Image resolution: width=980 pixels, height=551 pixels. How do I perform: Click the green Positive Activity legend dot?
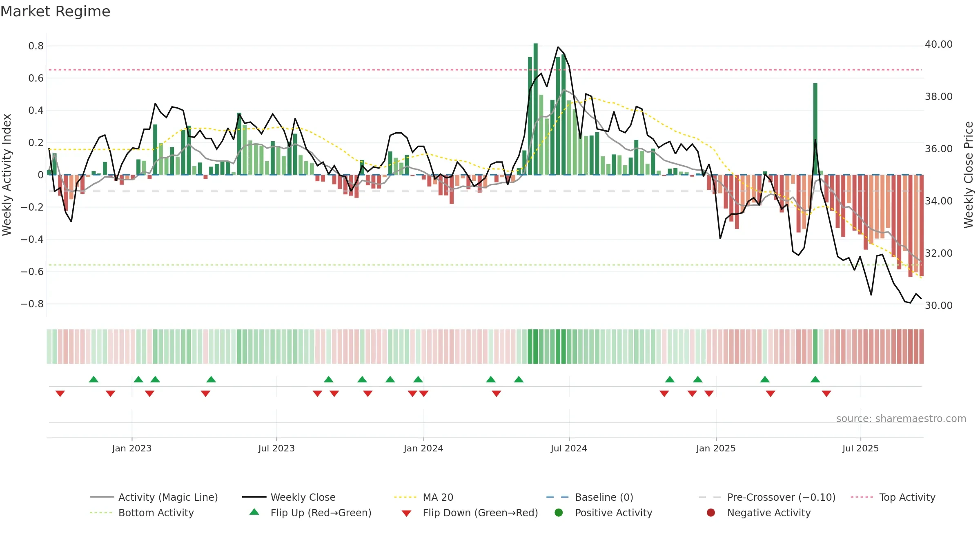(x=559, y=513)
